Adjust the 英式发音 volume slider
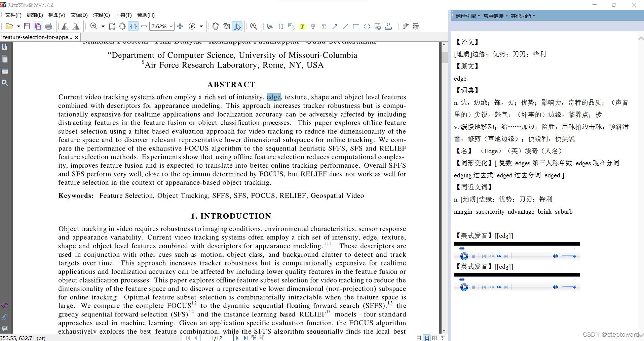 click(x=569, y=287)
